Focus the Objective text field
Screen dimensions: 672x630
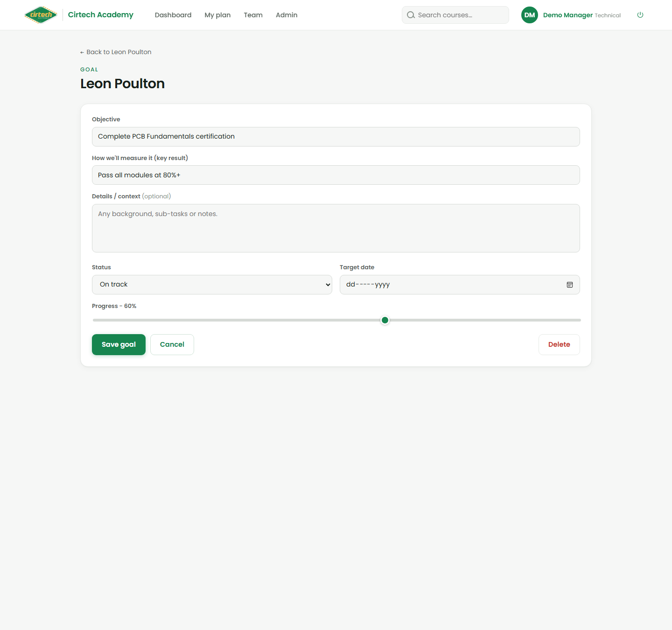coord(336,137)
